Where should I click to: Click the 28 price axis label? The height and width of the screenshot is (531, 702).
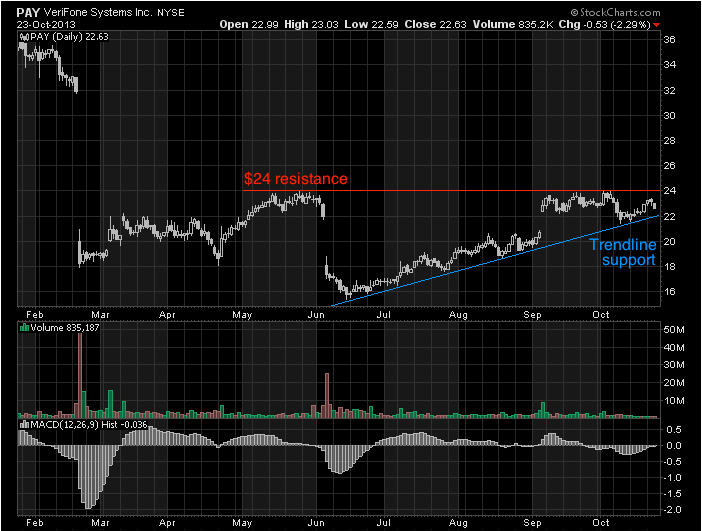(x=670, y=141)
